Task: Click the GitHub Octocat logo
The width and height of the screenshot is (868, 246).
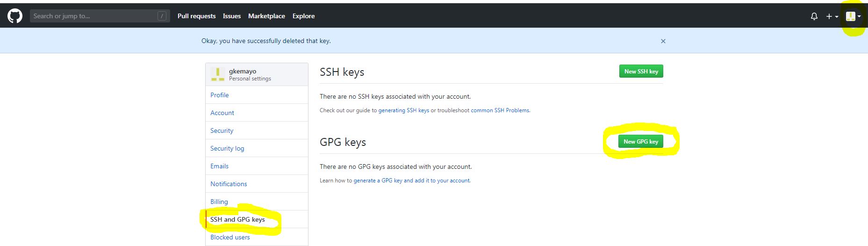Action: pyautogui.click(x=15, y=16)
